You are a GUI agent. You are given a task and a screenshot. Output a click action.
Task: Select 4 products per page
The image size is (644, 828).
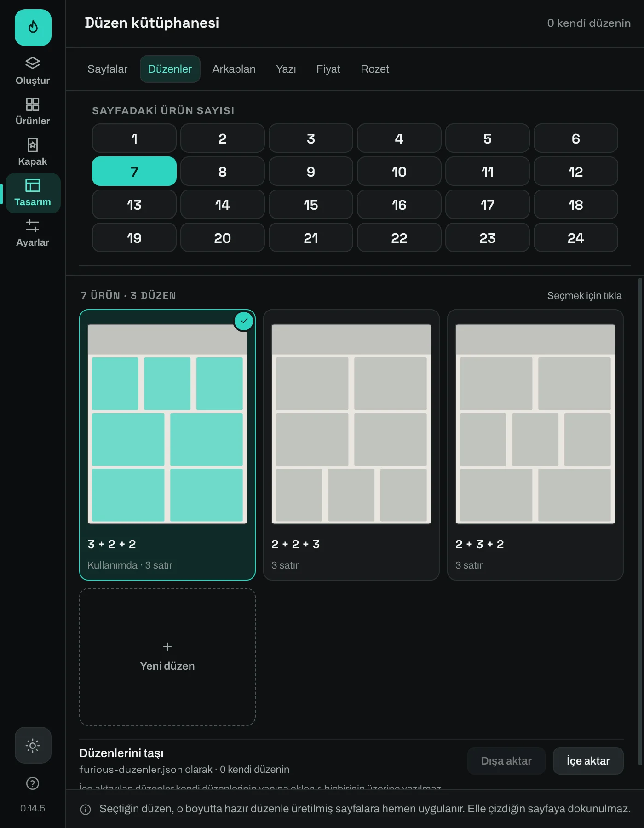[x=399, y=138]
